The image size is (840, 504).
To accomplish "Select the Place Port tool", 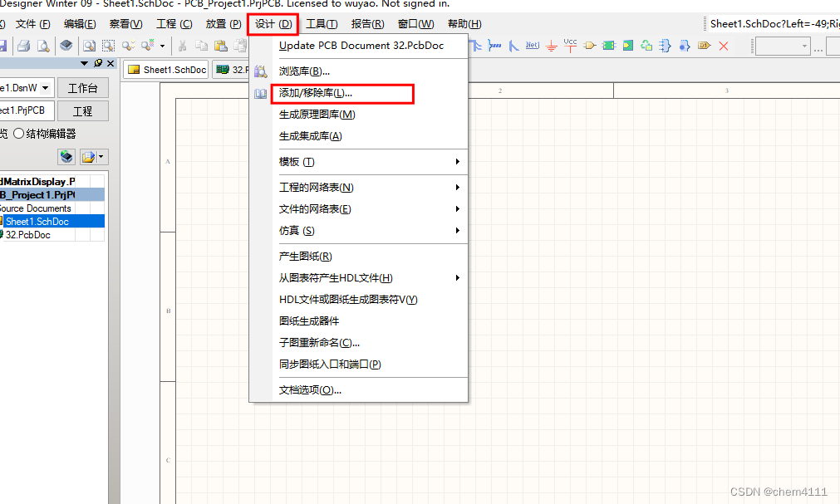I will (704, 46).
